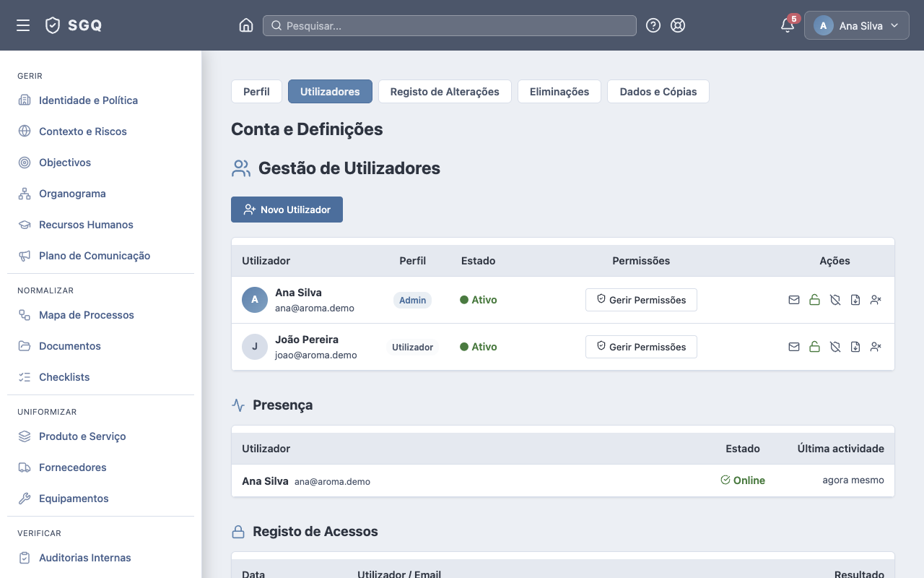The width and height of the screenshot is (924, 578).
Task: Click the graduation cap icon beside Recursos Humanos
Action: coord(25,224)
